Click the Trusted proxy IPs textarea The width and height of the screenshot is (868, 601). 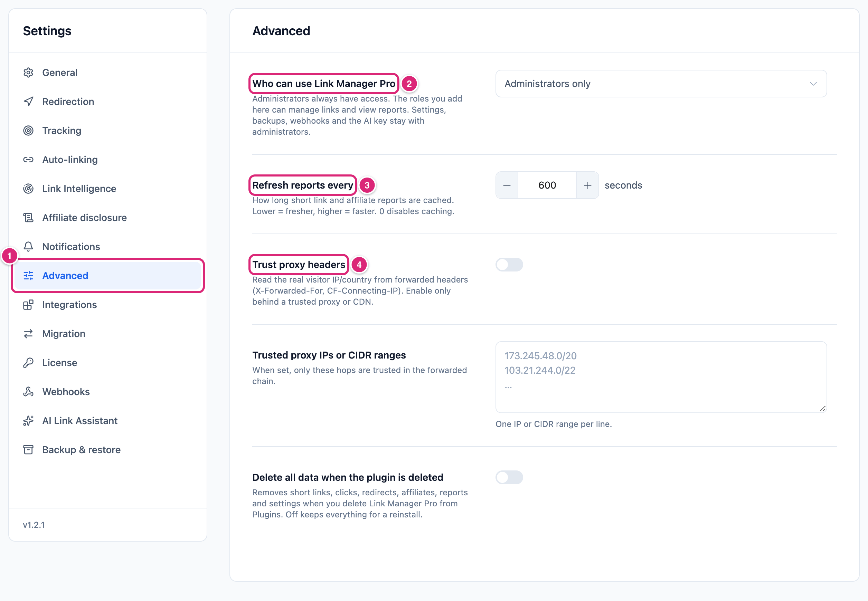(661, 377)
